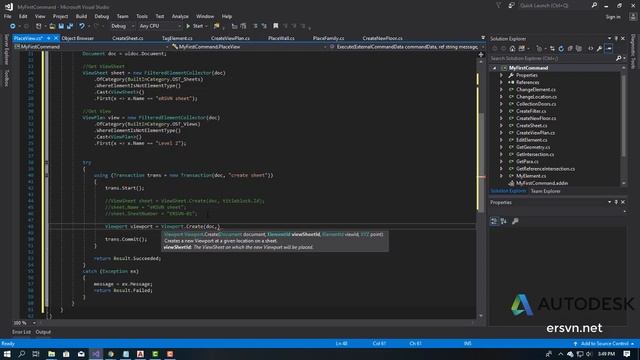The width and height of the screenshot is (640, 360).
Task: Click the Undo arrow in toolbar
Action: click(82, 26)
